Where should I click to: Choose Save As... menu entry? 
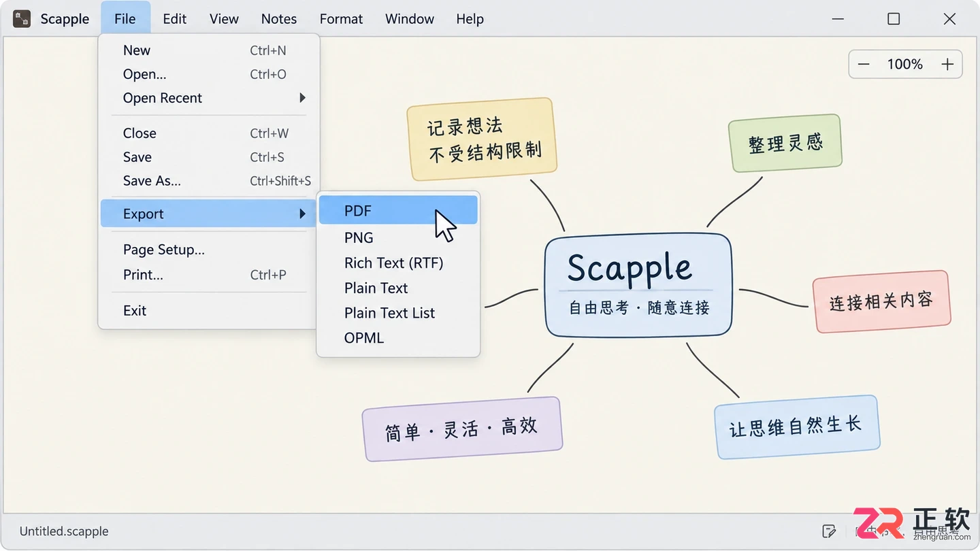click(208, 181)
